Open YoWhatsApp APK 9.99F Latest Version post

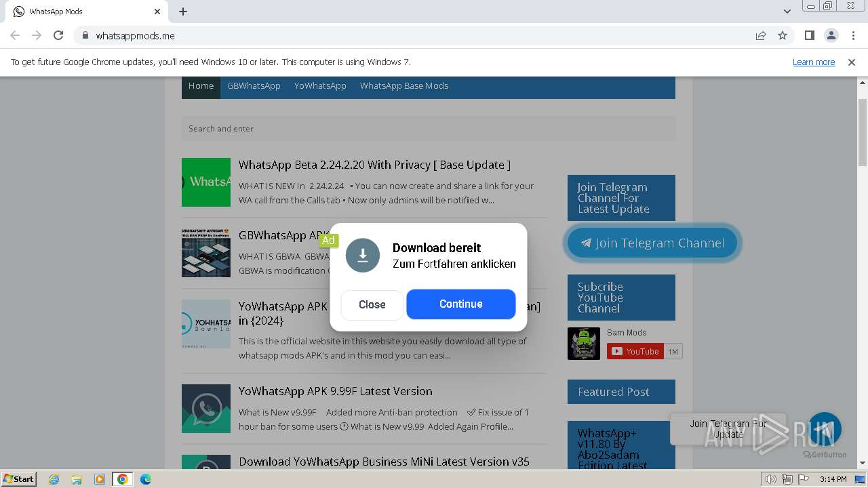(335, 391)
